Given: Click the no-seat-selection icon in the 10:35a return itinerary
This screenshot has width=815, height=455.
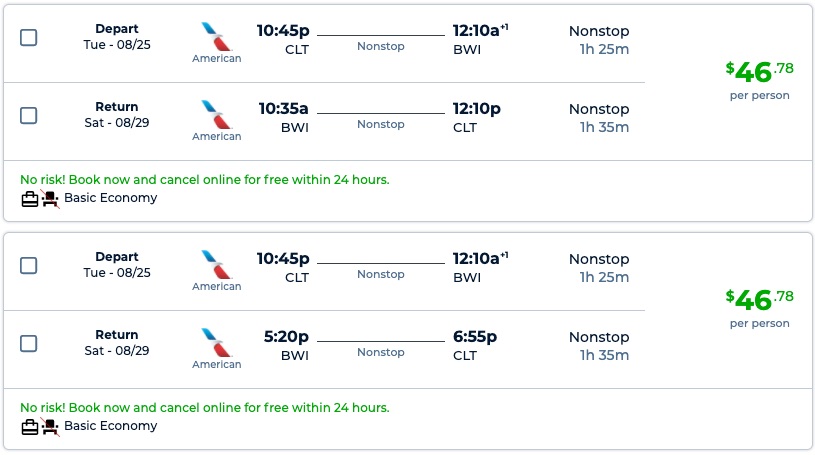Looking at the screenshot, I should coord(50,198).
